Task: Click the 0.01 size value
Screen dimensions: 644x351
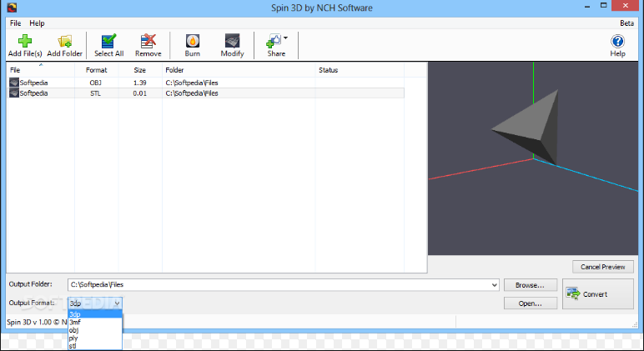Action: pyautogui.click(x=139, y=93)
